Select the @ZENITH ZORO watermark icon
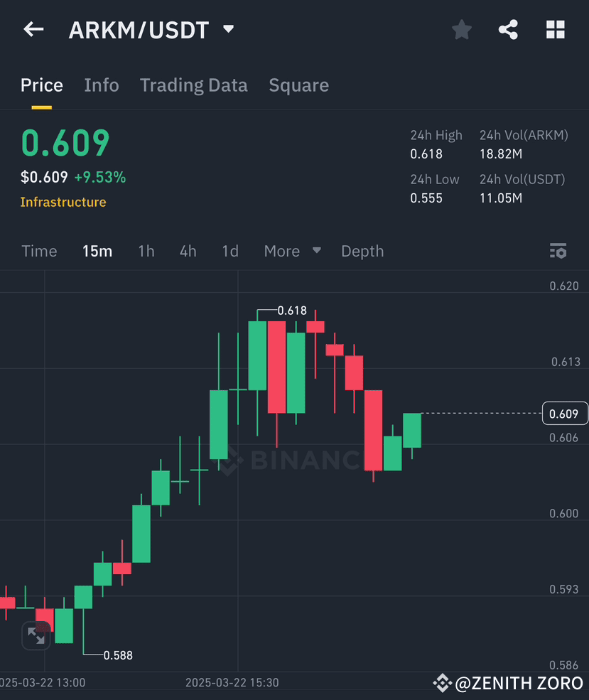 (x=442, y=683)
